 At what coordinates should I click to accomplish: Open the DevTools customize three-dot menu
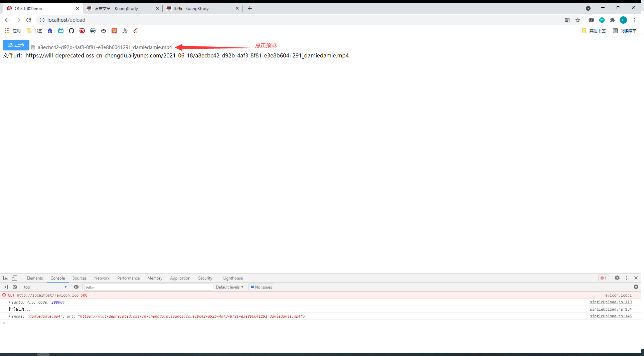tap(627, 278)
